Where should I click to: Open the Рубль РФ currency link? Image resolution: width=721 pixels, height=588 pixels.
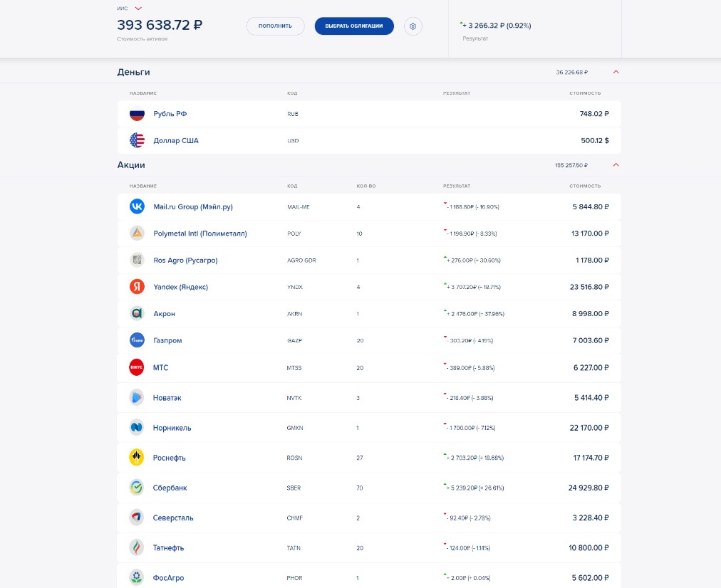tap(170, 114)
